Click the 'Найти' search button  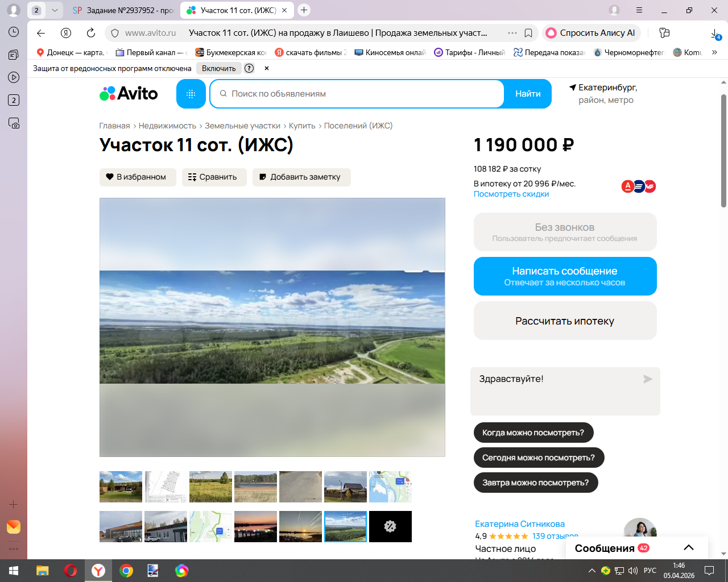pyautogui.click(x=528, y=94)
